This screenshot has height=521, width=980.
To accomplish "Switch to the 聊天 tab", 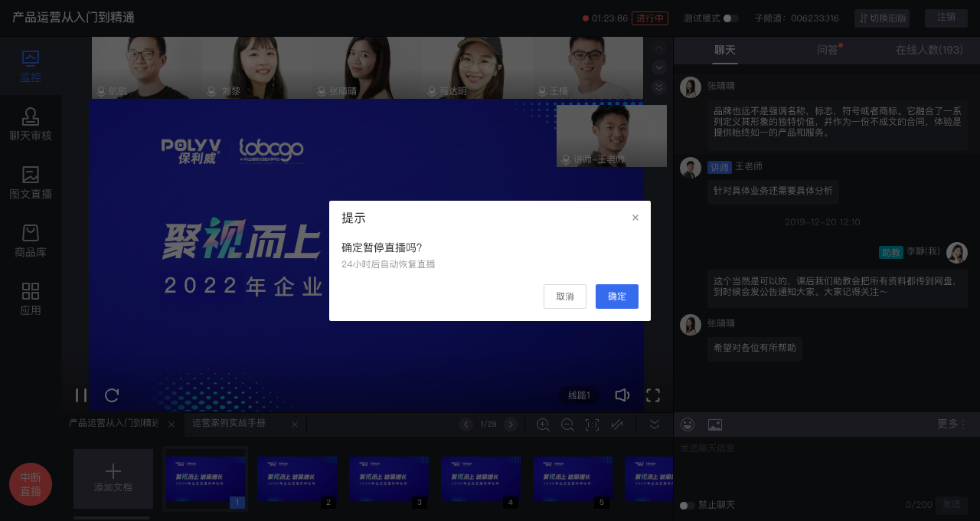I will tap(725, 50).
